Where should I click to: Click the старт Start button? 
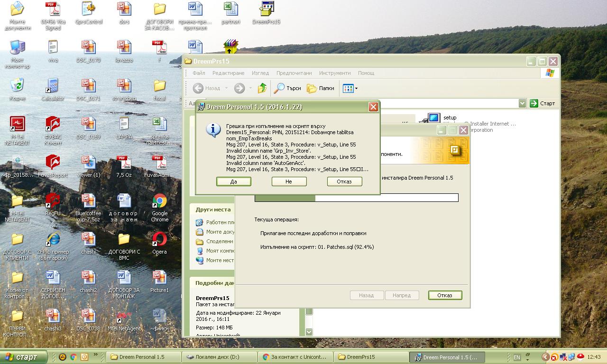[24, 357]
